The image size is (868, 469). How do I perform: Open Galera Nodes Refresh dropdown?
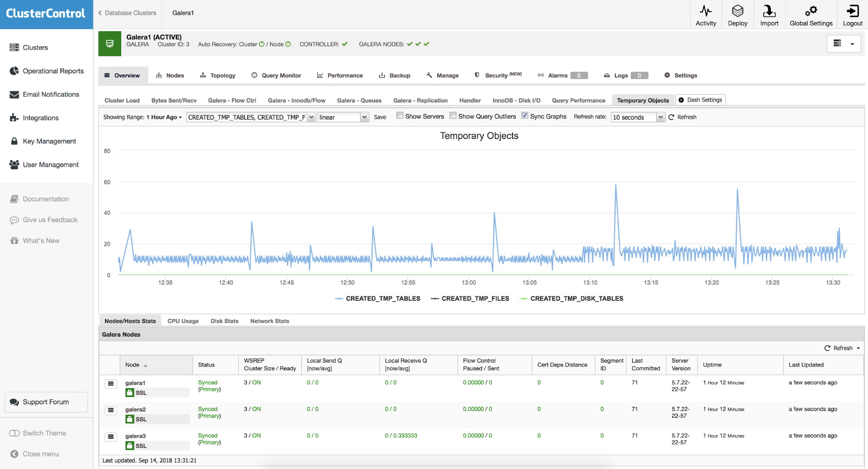point(842,348)
